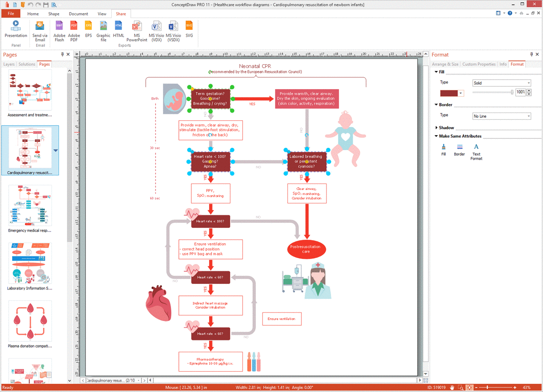Toggle pin on Format panel

(x=531, y=55)
